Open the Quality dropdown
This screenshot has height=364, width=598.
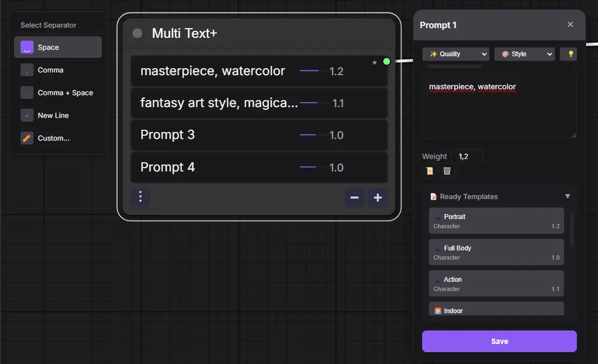(456, 54)
